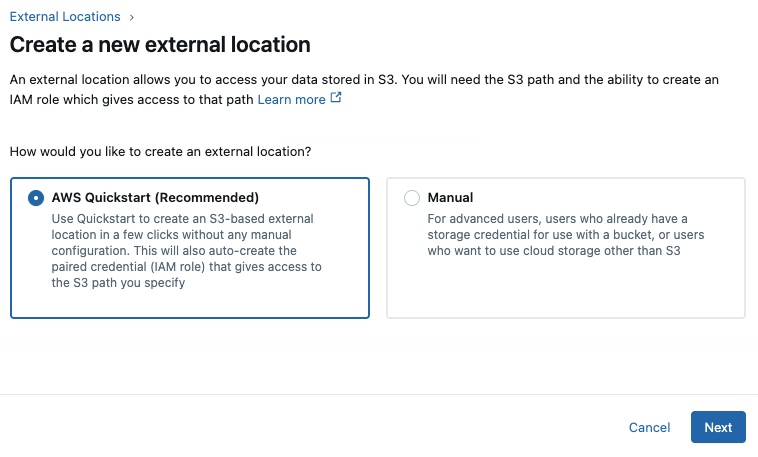Screen dimensions: 758x457
Task: Click the AWS Quickstart (Recommended) label
Action: [155, 198]
